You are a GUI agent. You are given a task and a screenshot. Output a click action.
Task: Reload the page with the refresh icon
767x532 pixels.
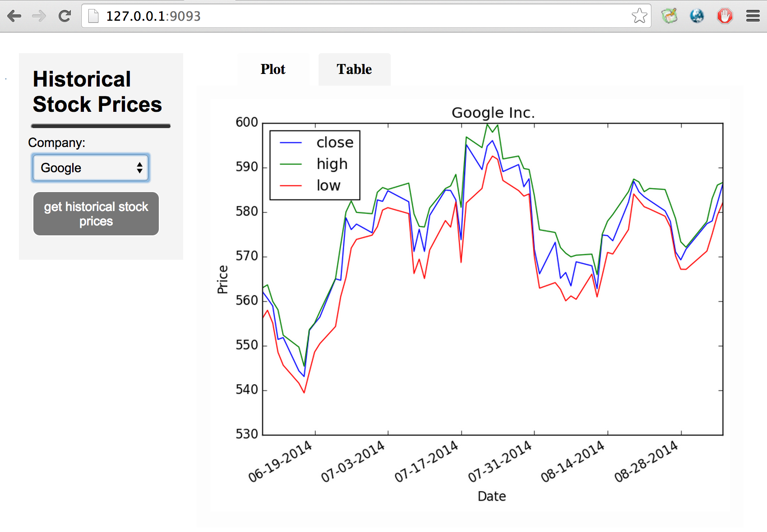pyautogui.click(x=65, y=16)
